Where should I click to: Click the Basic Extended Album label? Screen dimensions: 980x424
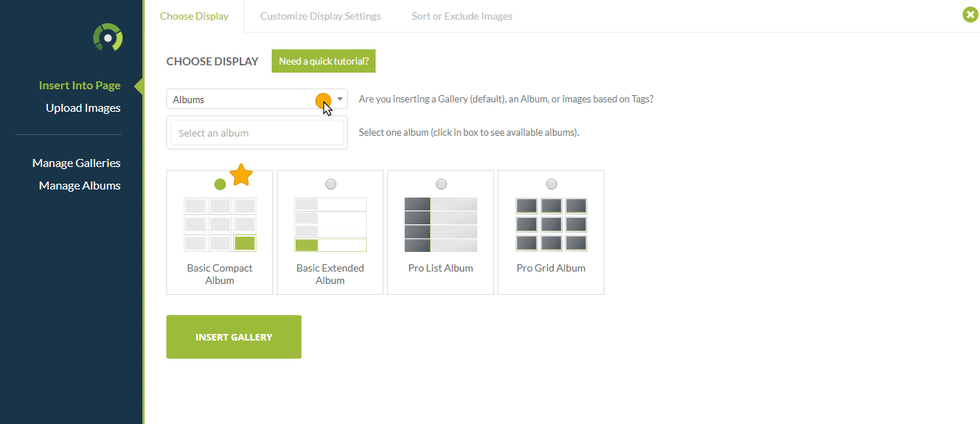tap(331, 274)
